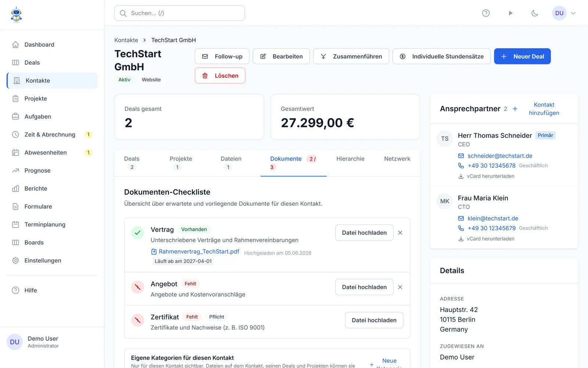This screenshot has width=588, height=368.
Task: Go to Kontakte breadcrumb
Action: click(x=126, y=40)
